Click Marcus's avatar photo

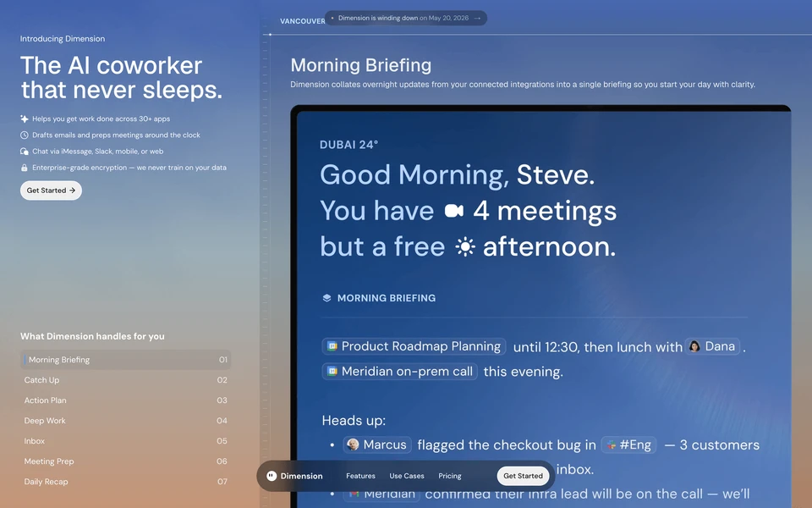pos(353,444)
